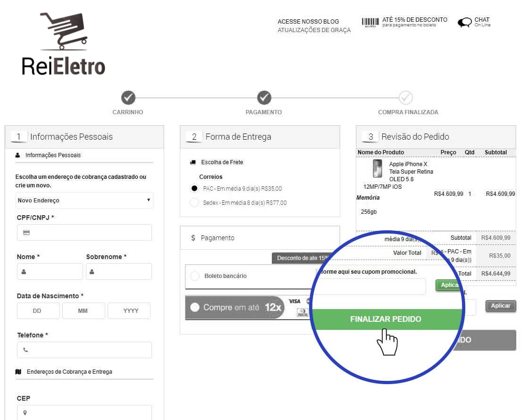Focus the DD birth day field
The height and width of the screenshot is (420, 529).
pyautogui.click(x=39, y=311)
